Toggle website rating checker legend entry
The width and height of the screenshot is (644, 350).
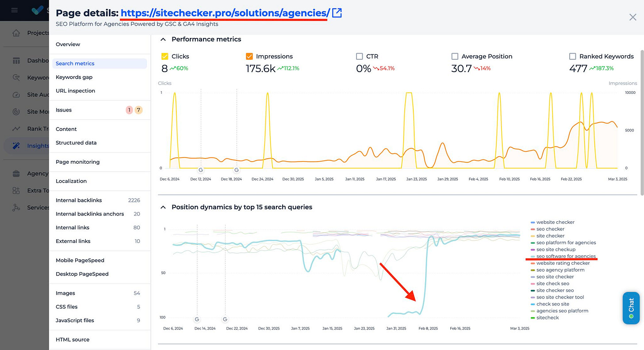560,263
